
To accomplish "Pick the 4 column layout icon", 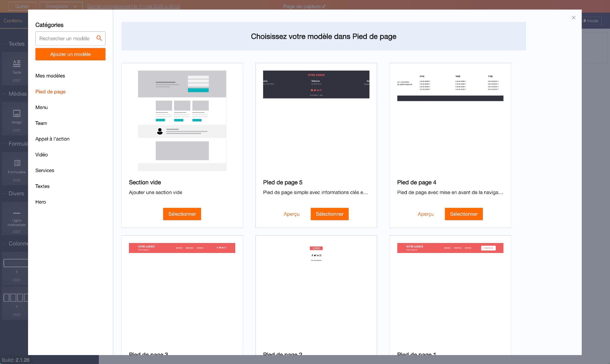I will [16, 298].
